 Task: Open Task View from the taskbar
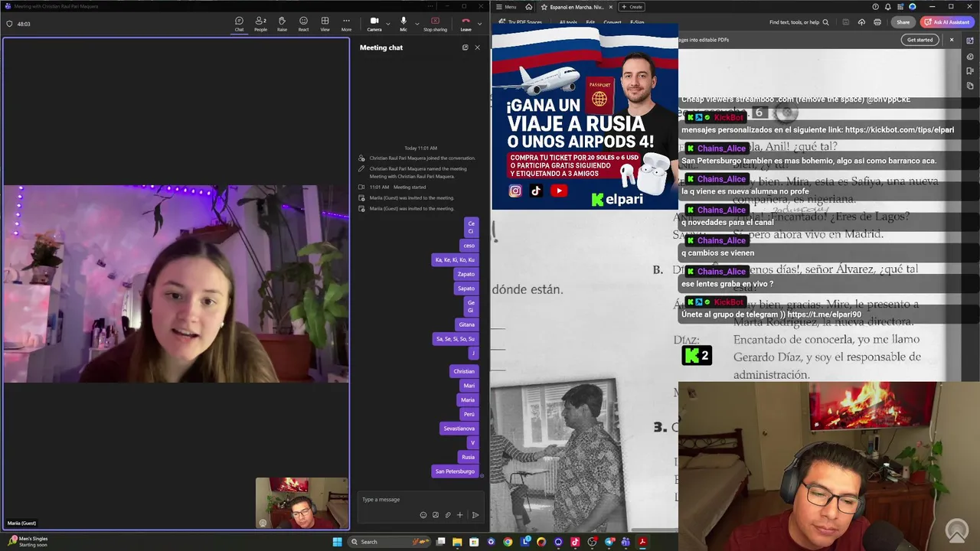440,542
